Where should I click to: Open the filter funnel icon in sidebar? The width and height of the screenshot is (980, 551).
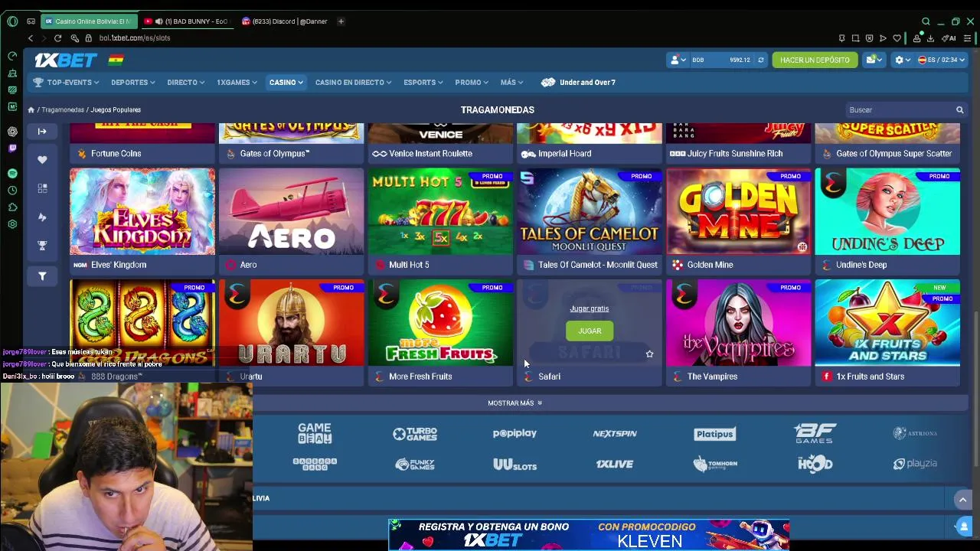point(42,275)
